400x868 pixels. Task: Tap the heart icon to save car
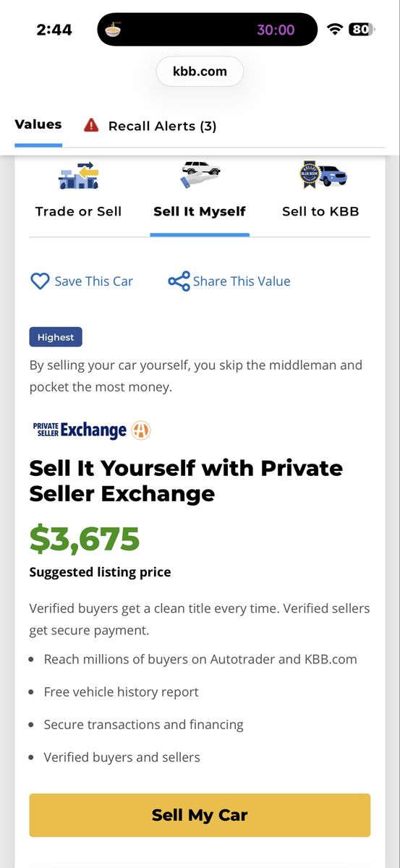pos(40,281)
